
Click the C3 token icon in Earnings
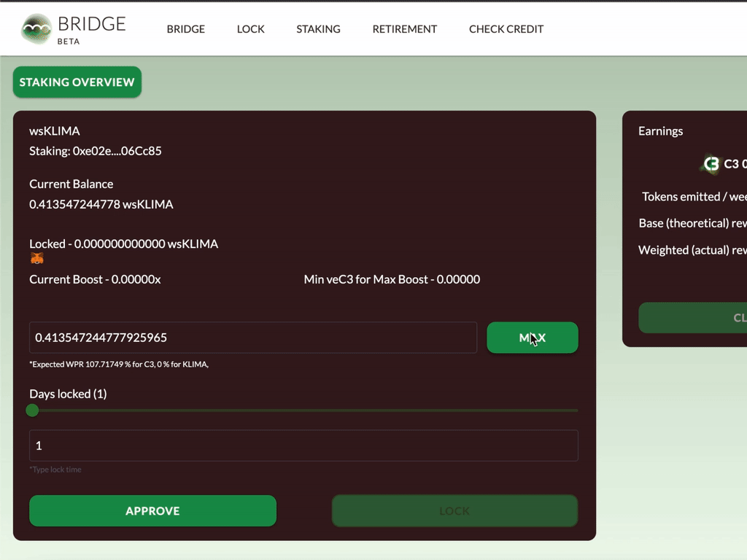click(x=711, y=164)
